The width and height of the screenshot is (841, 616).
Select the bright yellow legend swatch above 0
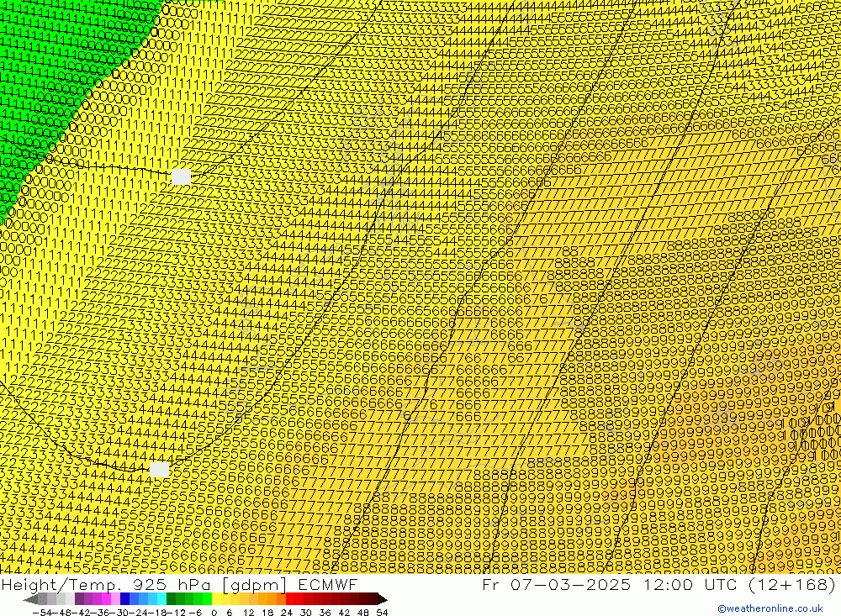tap(217, 599)
